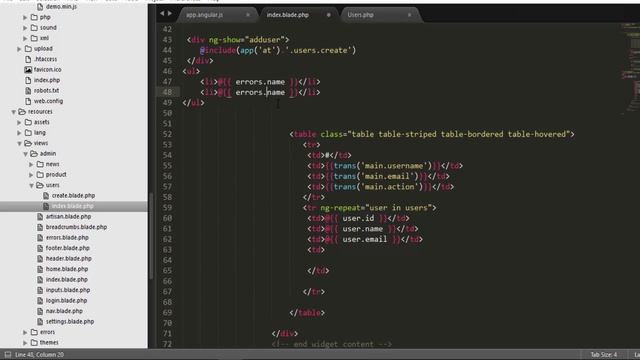The width and height of the screenshot is (640, 360).
Task: Toggle side panel icon in status bar
Action: pos(8,355)
